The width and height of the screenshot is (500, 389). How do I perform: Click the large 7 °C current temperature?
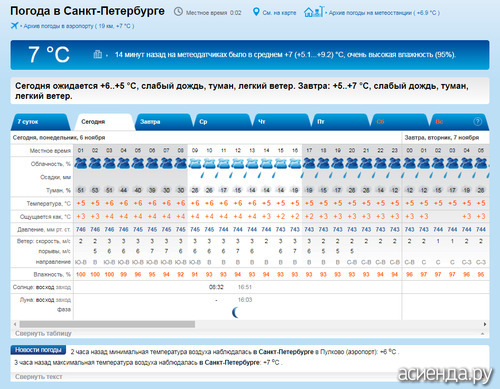[49, 54]
